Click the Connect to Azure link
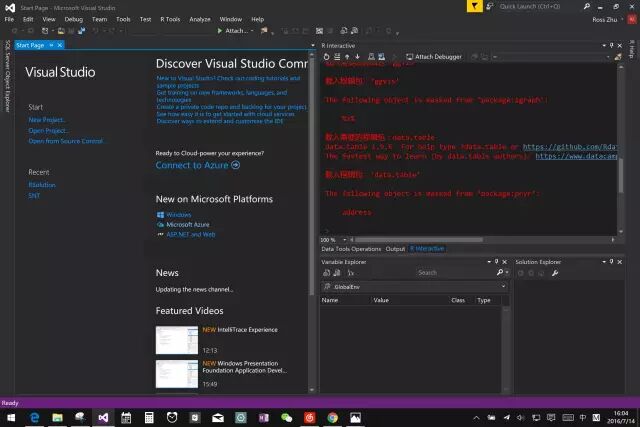The width and height of the screenshot is (640, 427). (198, 165)
